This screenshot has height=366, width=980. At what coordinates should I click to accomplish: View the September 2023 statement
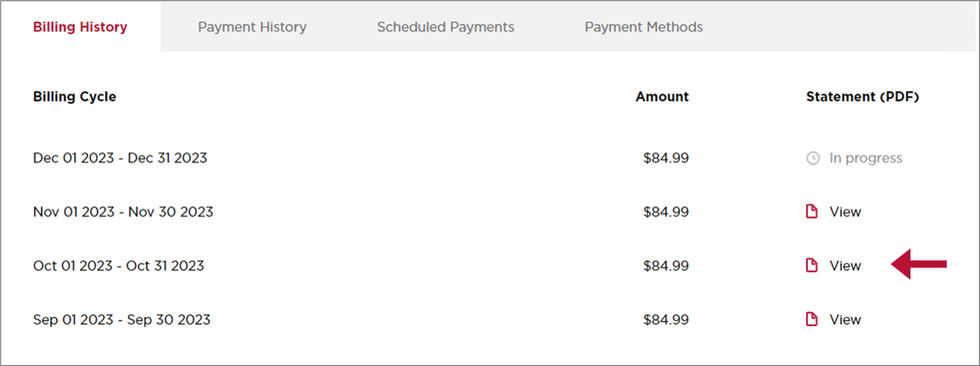point(846,320)
